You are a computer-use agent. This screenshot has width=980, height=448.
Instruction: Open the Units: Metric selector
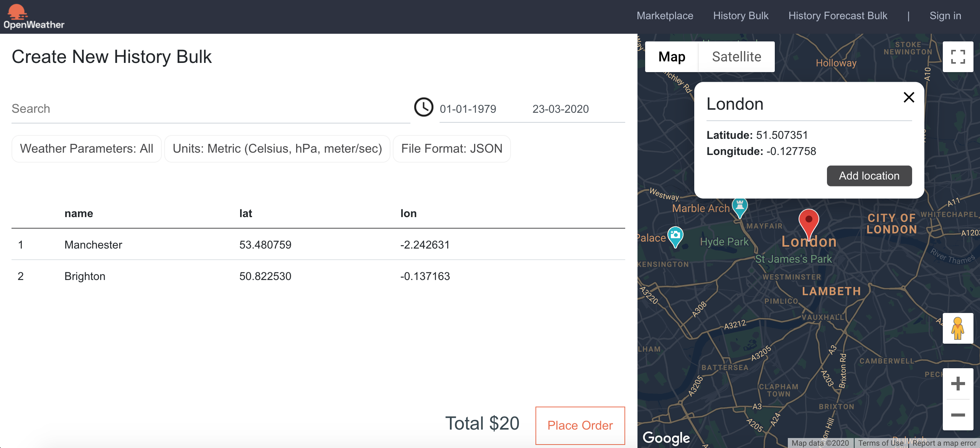(x=277, y=149)
